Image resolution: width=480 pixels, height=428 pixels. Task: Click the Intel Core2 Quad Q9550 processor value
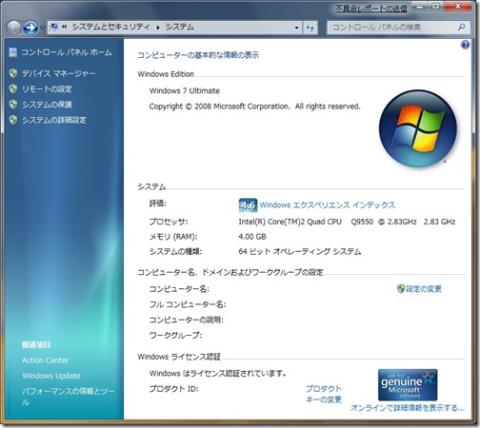tap(347, 222)
